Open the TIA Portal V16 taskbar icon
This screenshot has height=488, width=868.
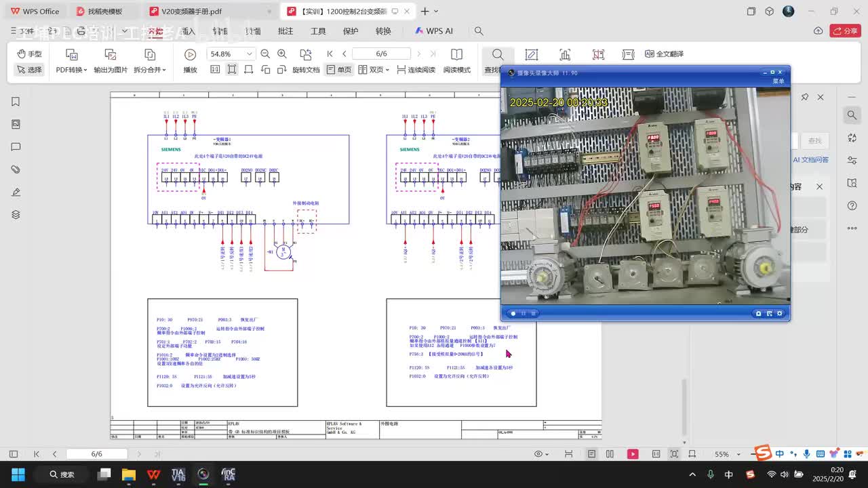[x=178, y=474]
